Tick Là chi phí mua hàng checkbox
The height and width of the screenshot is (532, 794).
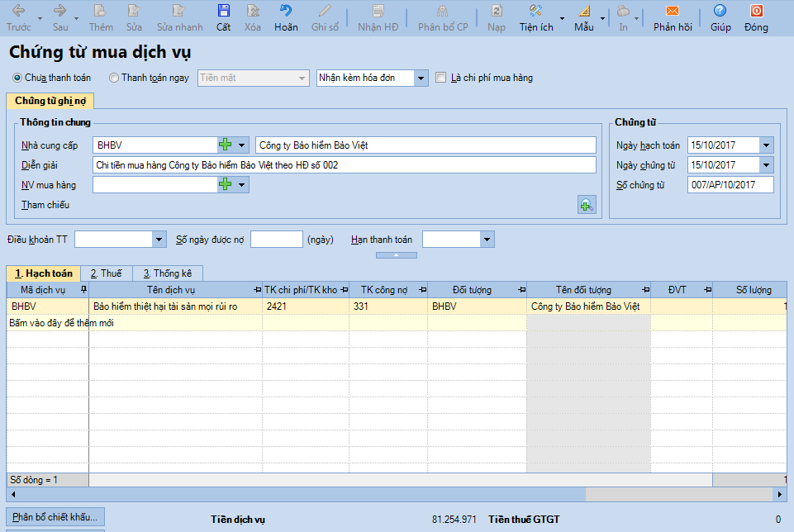441,78
